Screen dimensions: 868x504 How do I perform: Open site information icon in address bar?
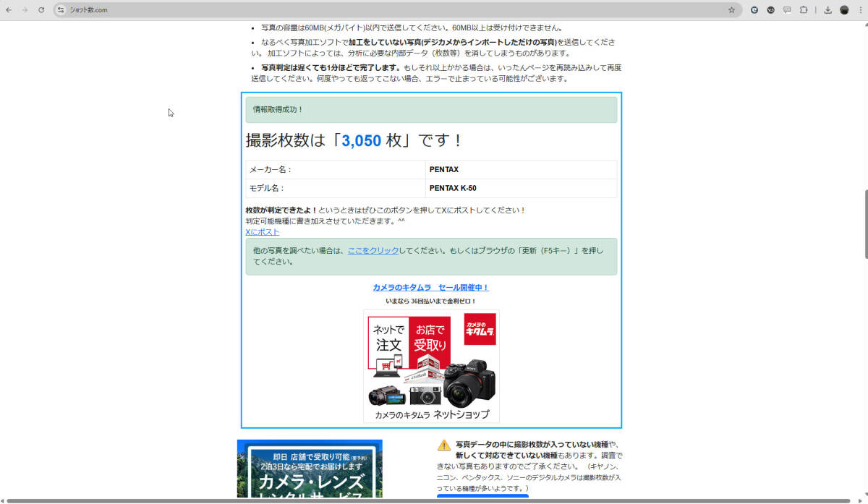(61, 10)
